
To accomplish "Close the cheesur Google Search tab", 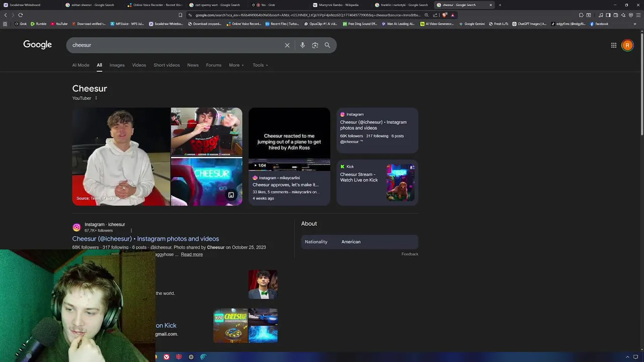I will click(491, 5).
